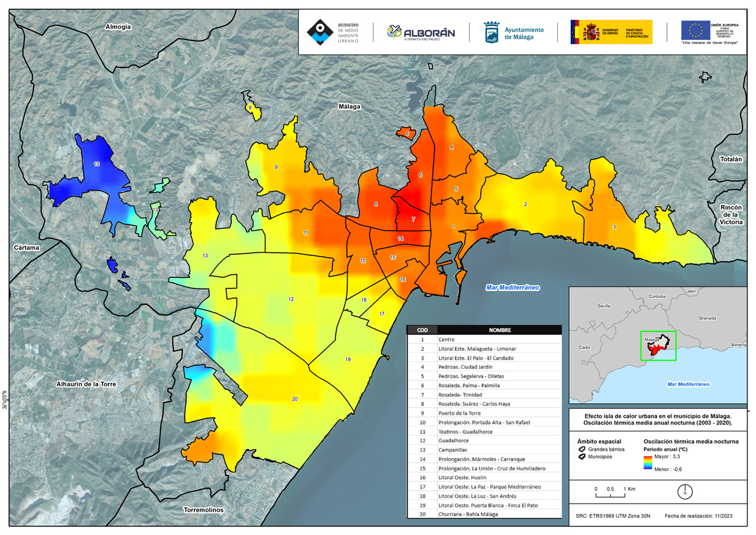756x535 pixels.
Task: Select 'Prolongación. La Unión - Cruz de Humilladero' row
Action: (484, 468)
